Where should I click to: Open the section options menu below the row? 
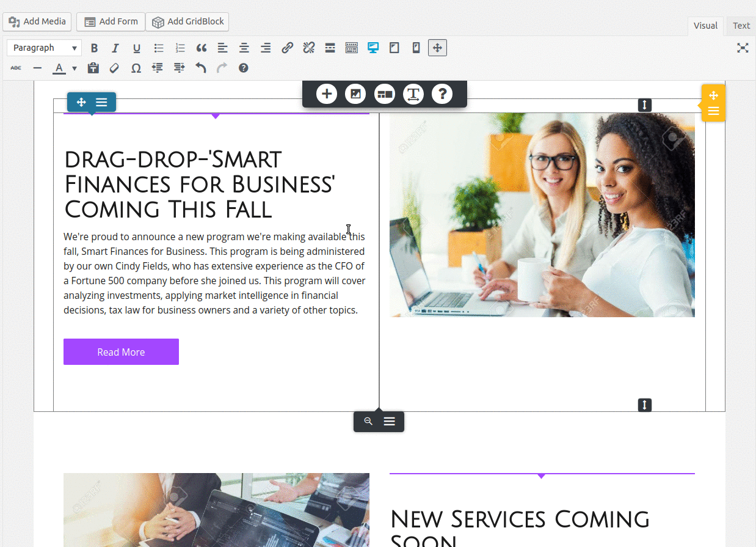pyautogui.click(x=389, y=421)
